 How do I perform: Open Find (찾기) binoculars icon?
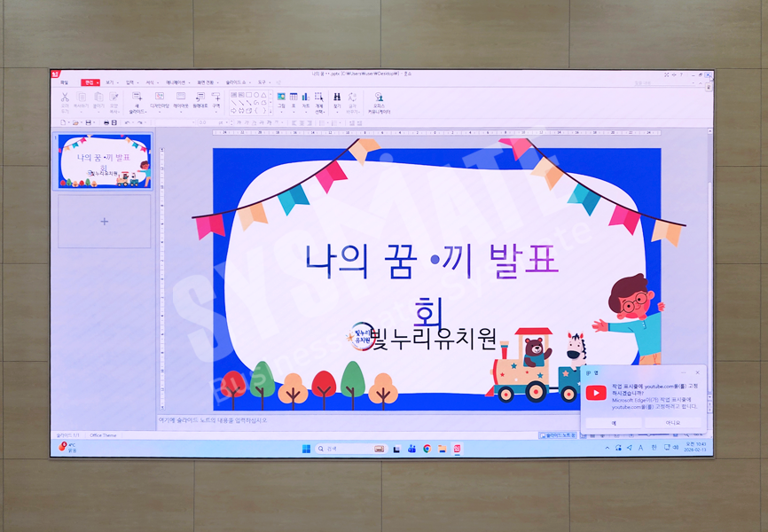[337, 98]
